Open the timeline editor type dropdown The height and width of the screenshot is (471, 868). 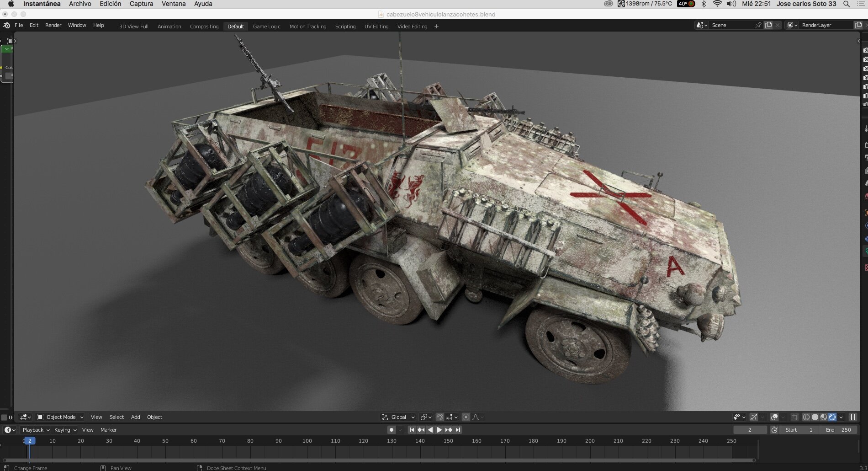click(x=10, y=430)
